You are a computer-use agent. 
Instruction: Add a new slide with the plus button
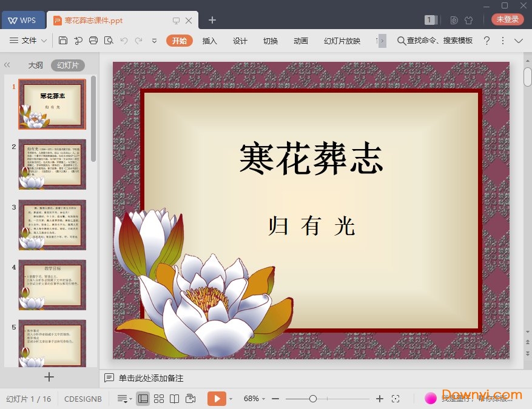[49, 377]
